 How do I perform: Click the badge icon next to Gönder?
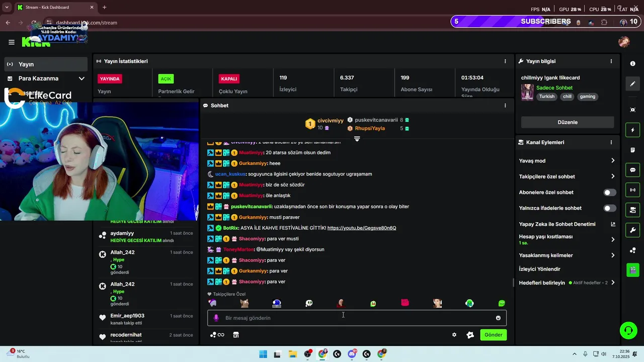coord(470,335)
